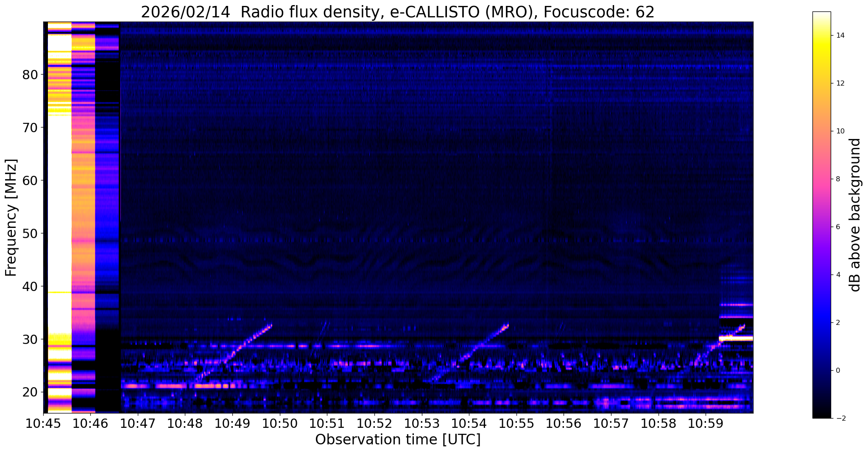Click the 10:52 time tick label

(x=374, y=424)
